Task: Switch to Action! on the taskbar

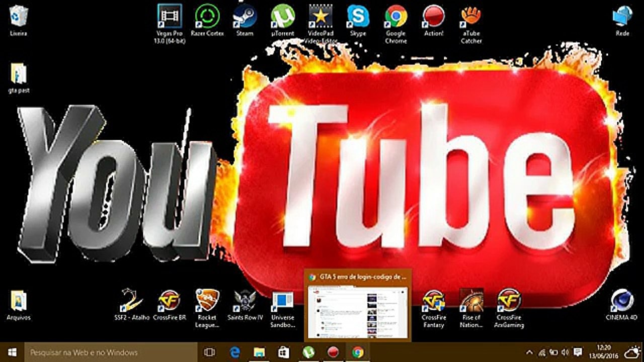Action: tap(333, 352)
